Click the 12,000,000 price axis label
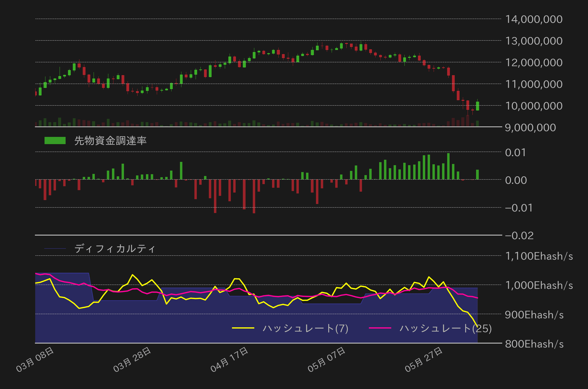Screen dimensions: 588x389 [534, 63]
